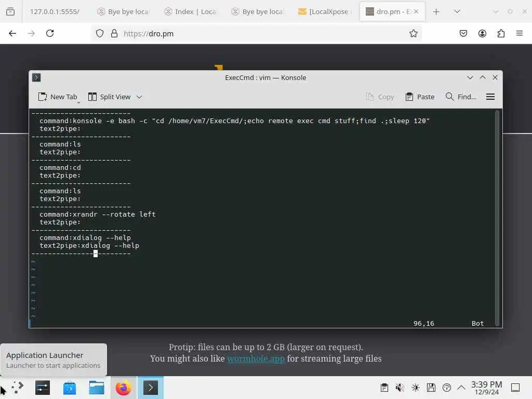Viewport: 532px width, 399px height.
Task: Close the dro.pm tab
Action: pyautogui.click(x=416, y=11)
